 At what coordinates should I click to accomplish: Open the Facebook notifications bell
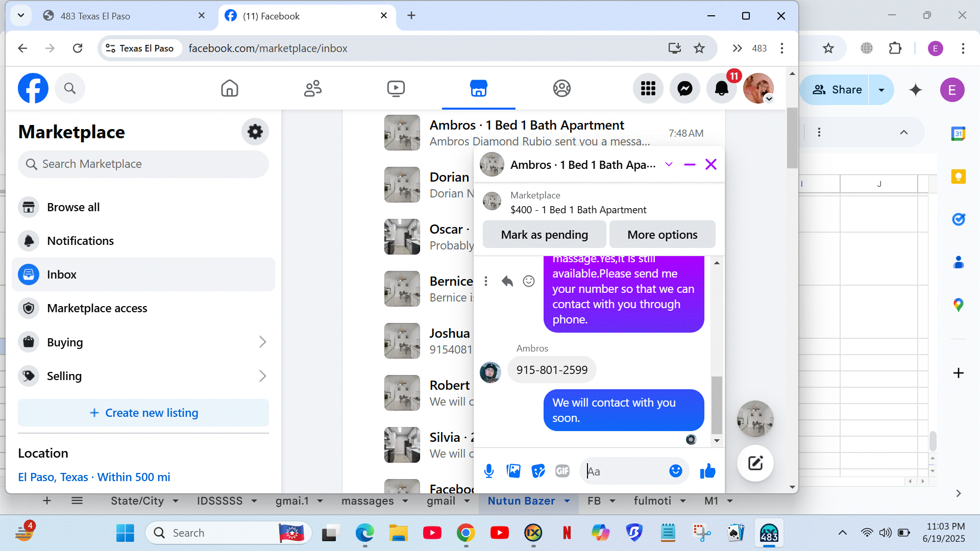tap(721, 89)
